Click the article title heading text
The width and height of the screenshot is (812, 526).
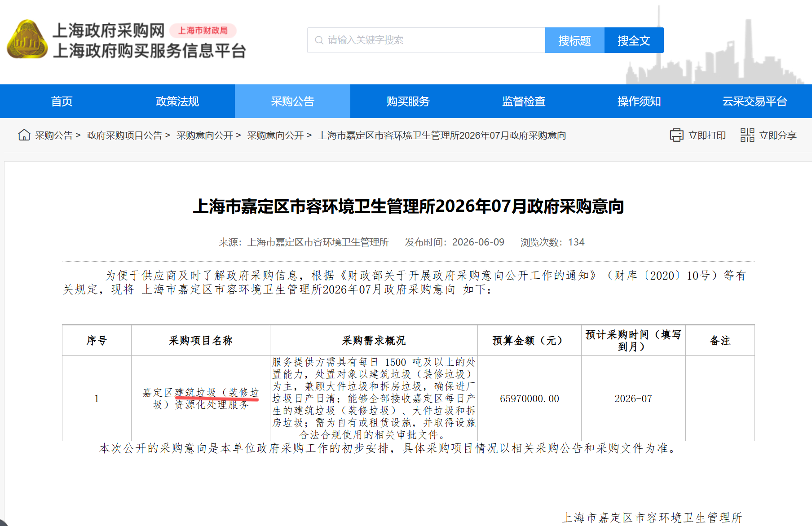[x=408, y=206]
